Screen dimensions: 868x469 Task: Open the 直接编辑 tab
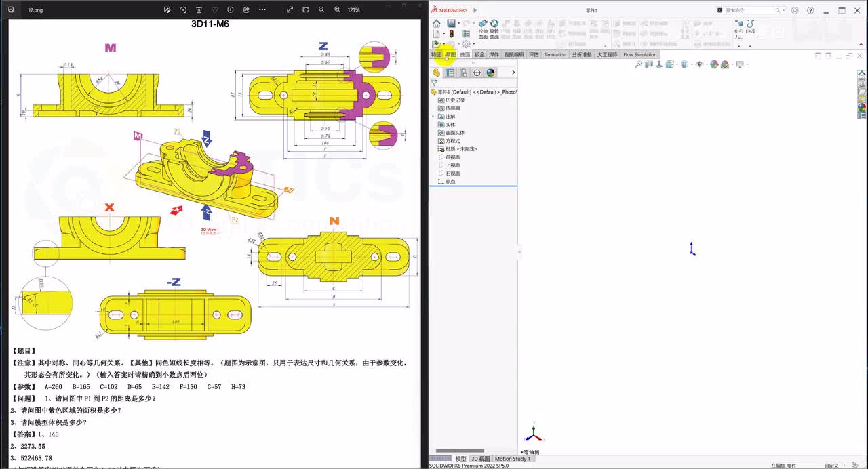(513, 54)
